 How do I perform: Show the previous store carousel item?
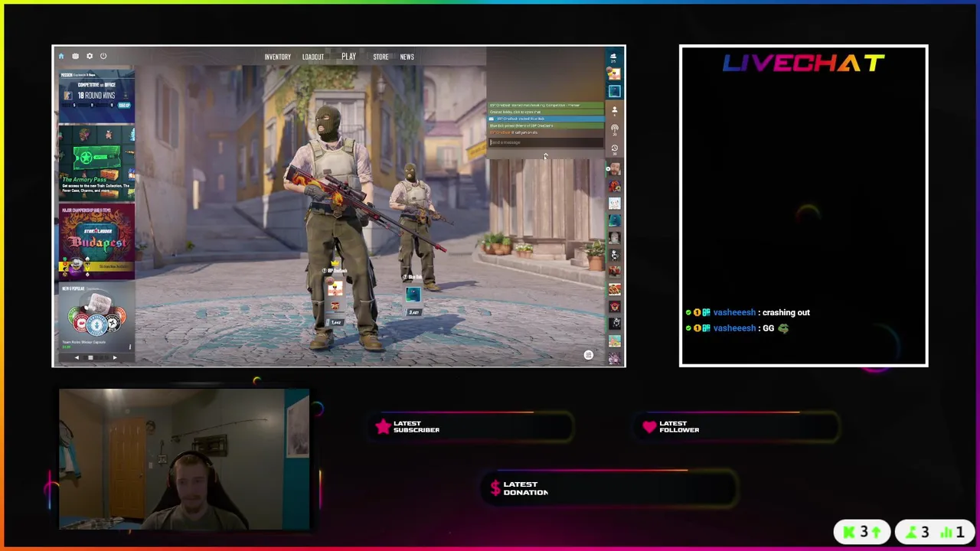click(77, 357)
